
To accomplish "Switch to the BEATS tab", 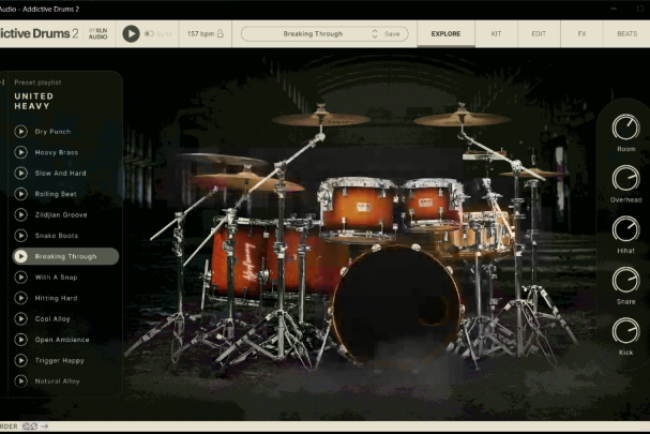I will pos(627,34).
